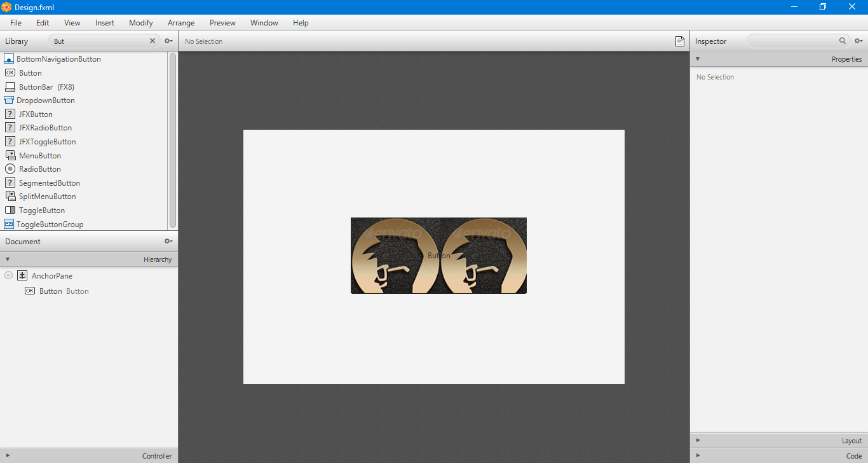The width and height of the screenshot is (868, 463).
Task: Select the ButtonBar (FX8) icon
Action: (10, 86)
